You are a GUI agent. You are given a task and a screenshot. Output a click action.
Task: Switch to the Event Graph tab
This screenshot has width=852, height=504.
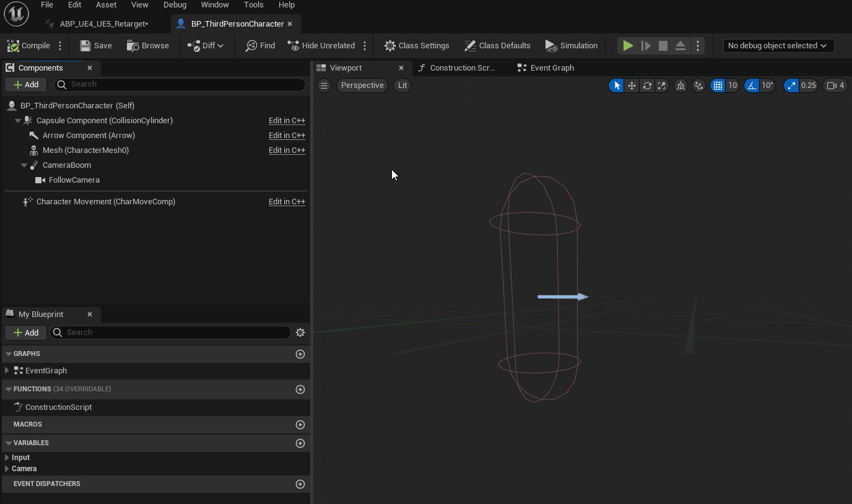pyautogui.click(x=552, y=68)
